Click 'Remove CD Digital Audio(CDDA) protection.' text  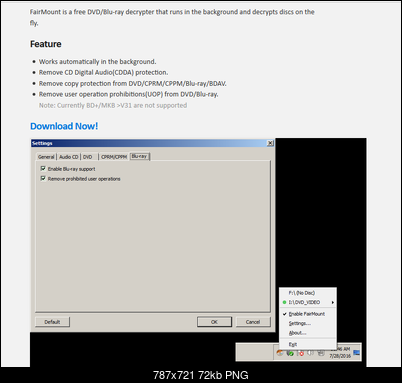click(x=103, y=72)
